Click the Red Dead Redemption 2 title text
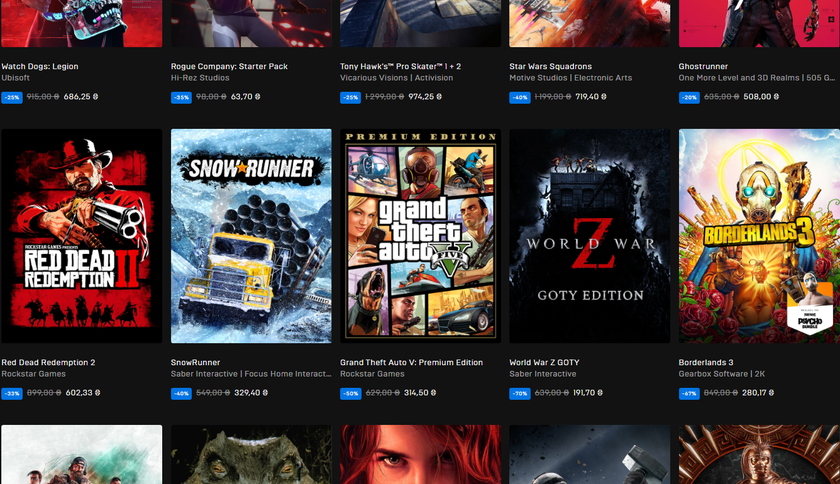 point(48,362)
